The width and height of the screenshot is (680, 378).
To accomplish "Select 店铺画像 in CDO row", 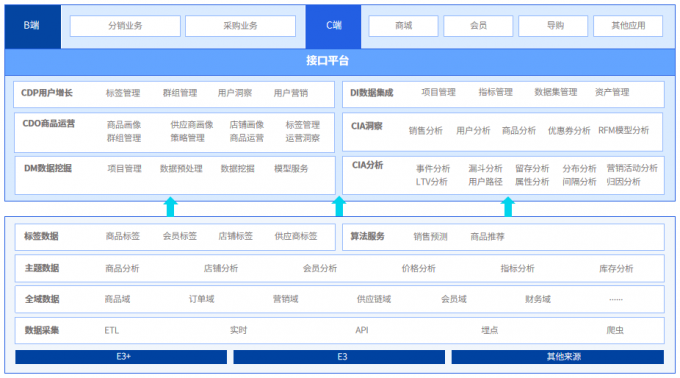I will (247, 125).
